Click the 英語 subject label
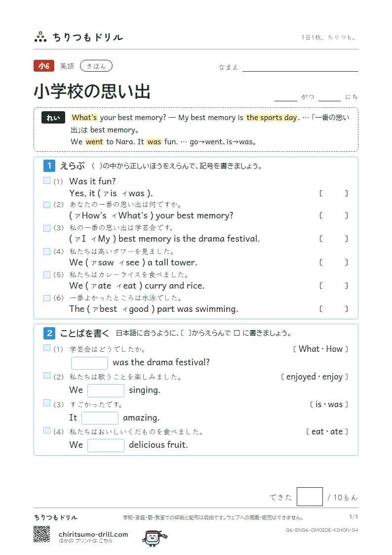 (x=67, y=66)
